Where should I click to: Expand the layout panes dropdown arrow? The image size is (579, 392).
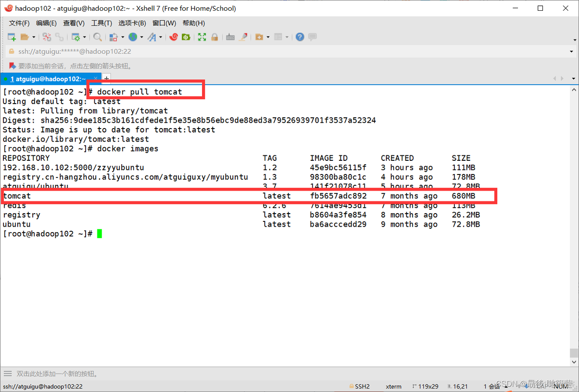[287, 37]
